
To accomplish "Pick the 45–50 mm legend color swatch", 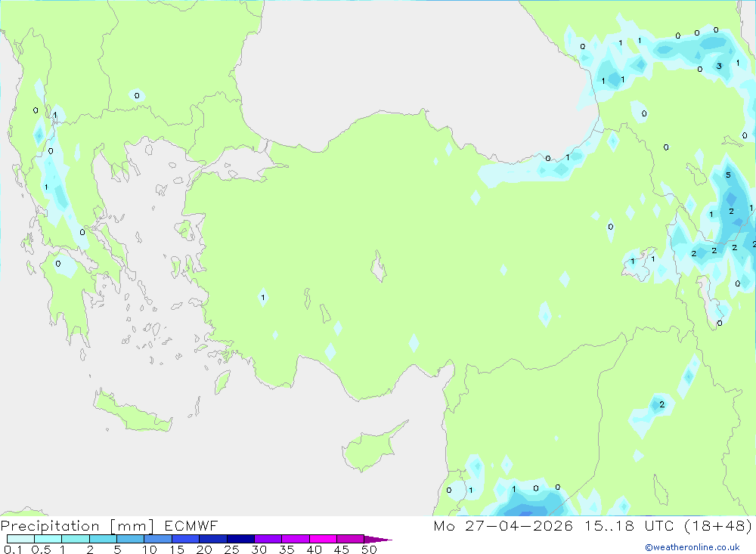I will click(350, 539).
